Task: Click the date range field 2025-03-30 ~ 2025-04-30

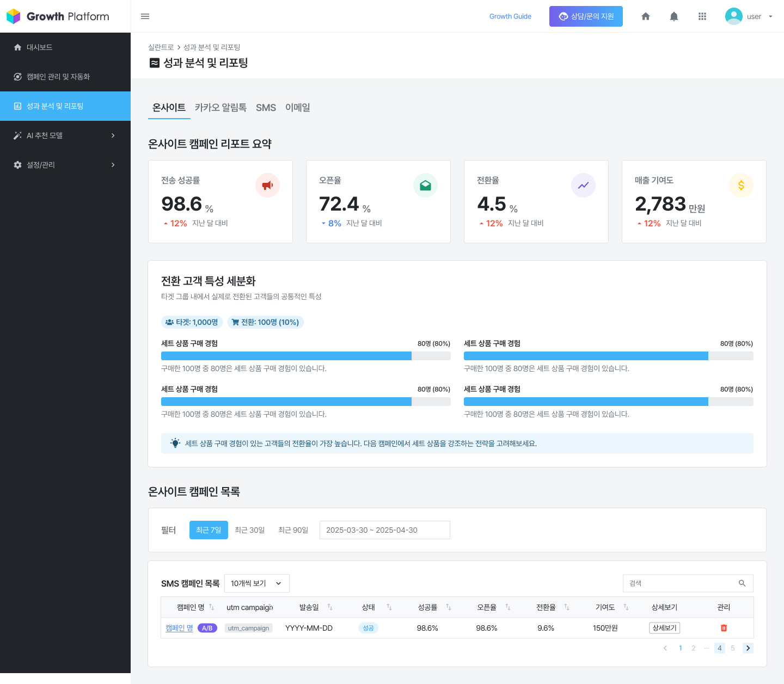Action: pyautogui.click(x=384, y=529)
